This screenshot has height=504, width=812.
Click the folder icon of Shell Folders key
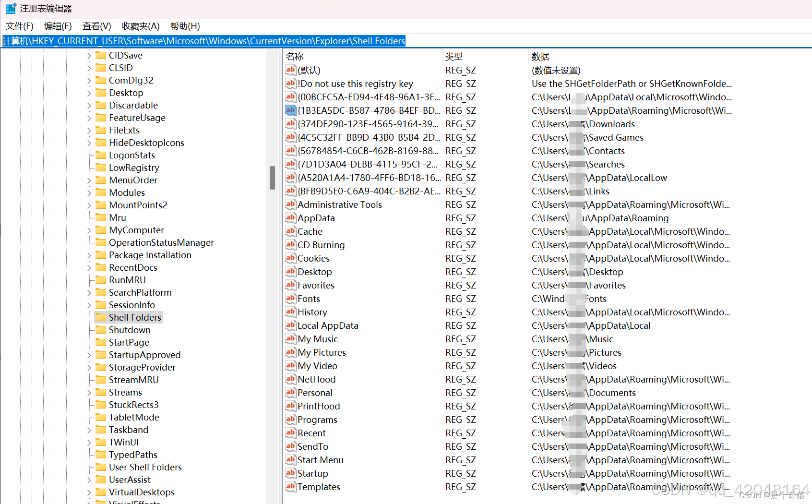[101, 317]
